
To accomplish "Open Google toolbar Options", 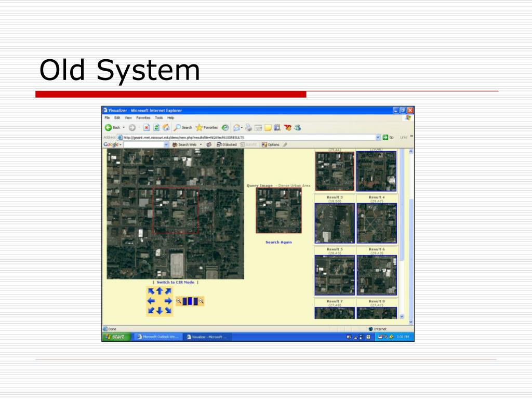I will pos(270,144).
